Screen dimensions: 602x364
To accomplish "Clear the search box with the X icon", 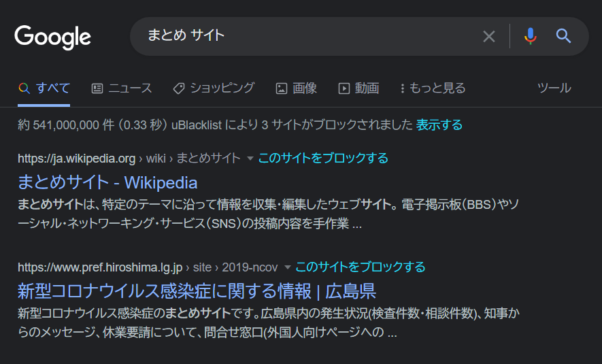I will coord(488,37).
